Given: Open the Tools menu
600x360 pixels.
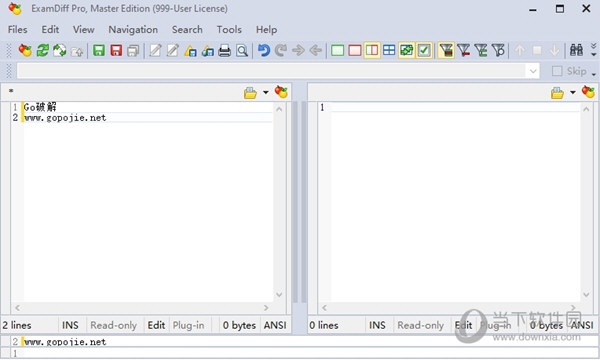Looking at the screenshot, I should point(229,29).
